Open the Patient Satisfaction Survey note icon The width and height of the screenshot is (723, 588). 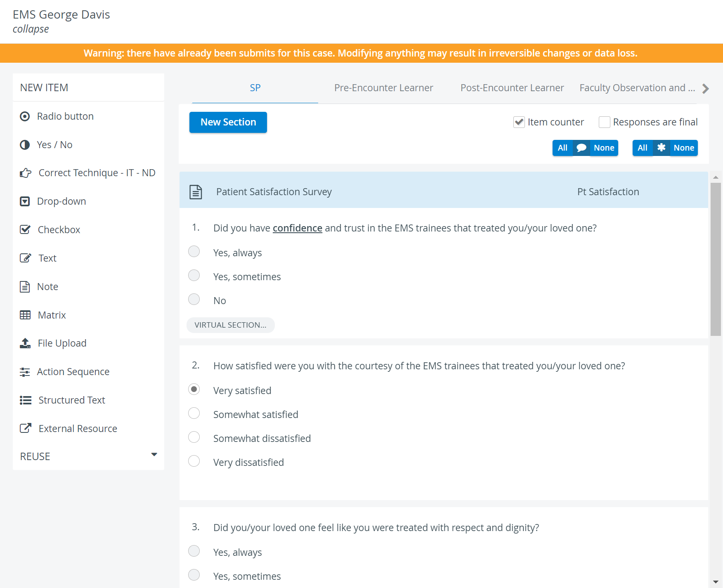[x=196, y=192]
